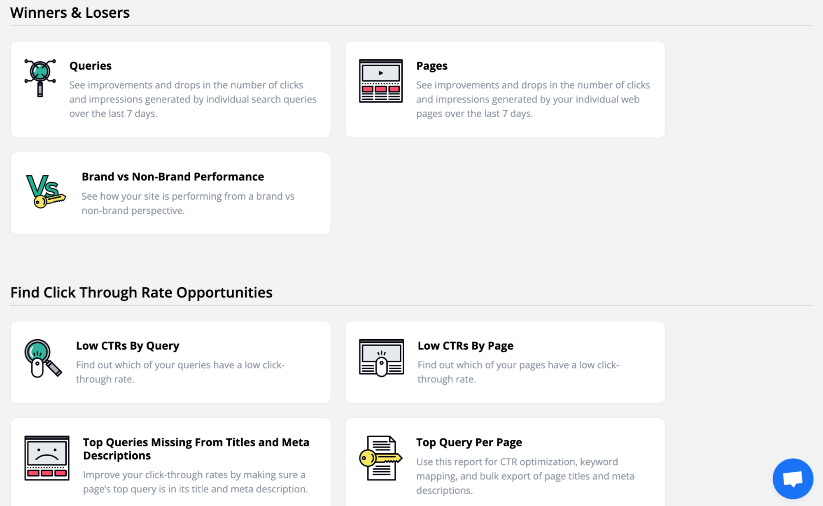Go to Low CTRs By Page title
Viewport: 823px width, 506px height.
[465, 346]
